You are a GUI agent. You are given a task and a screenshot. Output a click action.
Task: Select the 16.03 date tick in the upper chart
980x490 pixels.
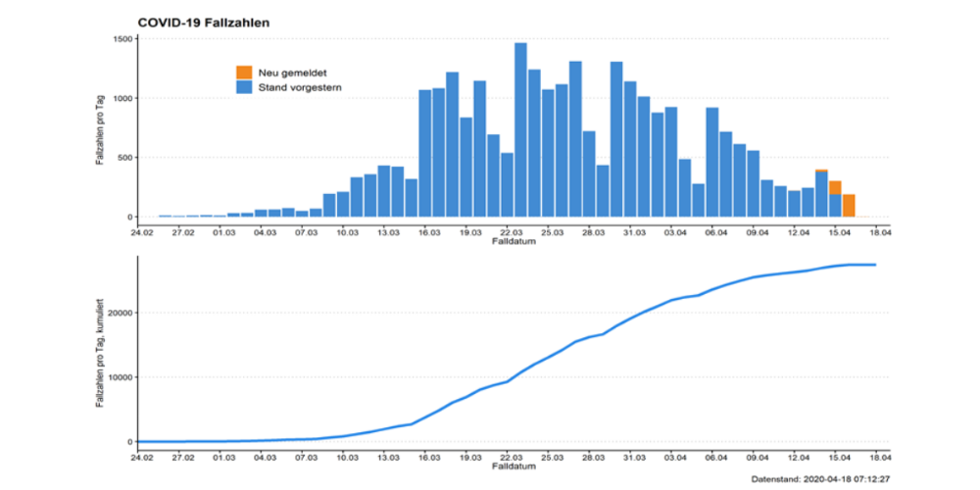427,232
